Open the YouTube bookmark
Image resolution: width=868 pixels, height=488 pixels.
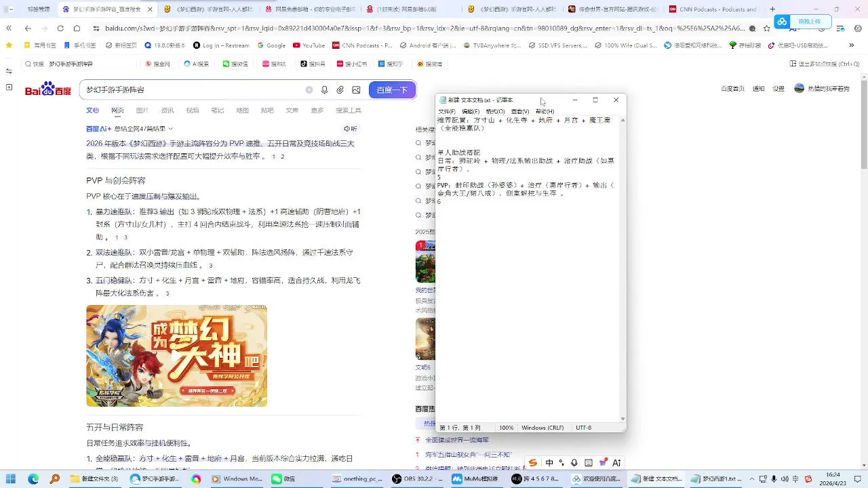click(x=309, y=45)
